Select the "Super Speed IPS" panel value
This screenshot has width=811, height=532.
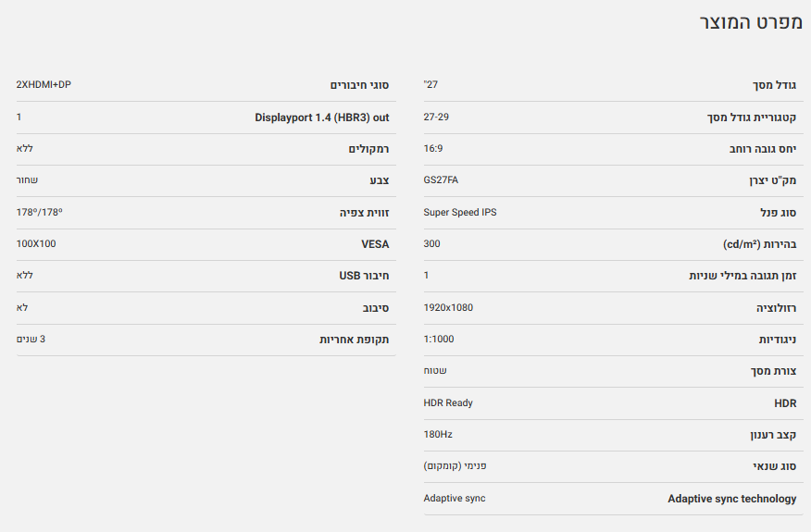coord(460,212)
